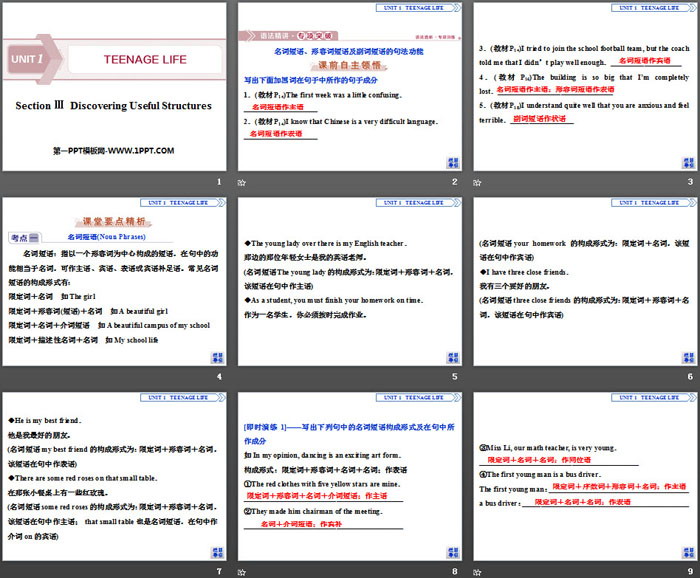
Task: Click the blue corner icon on slide 7
Action: point(217,552)
